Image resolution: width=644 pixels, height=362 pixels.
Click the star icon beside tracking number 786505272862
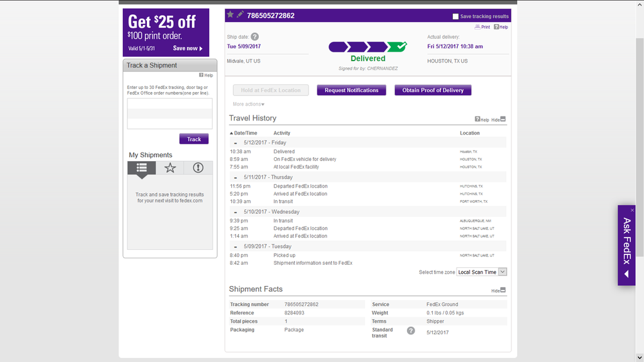[x=231, y=15]
